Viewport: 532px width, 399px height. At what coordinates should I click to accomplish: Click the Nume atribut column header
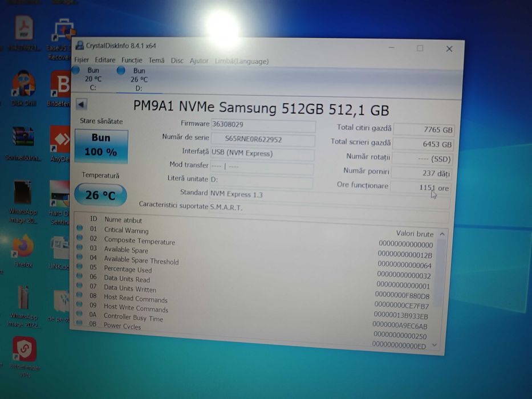(123, 220)
